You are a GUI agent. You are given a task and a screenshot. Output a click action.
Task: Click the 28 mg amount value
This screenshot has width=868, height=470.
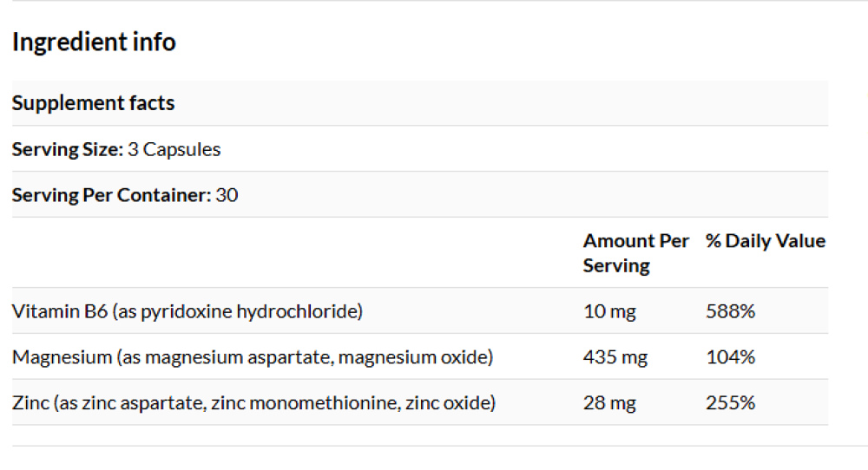click(x=609, y=403)
